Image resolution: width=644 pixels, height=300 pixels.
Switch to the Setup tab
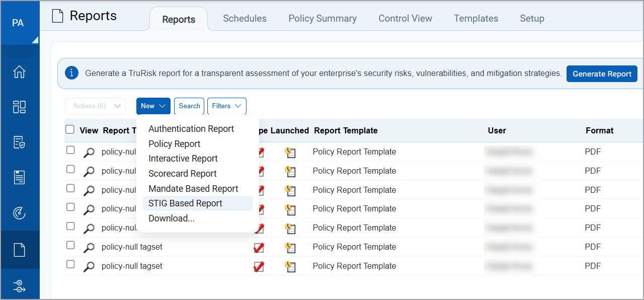pos(532,19)
